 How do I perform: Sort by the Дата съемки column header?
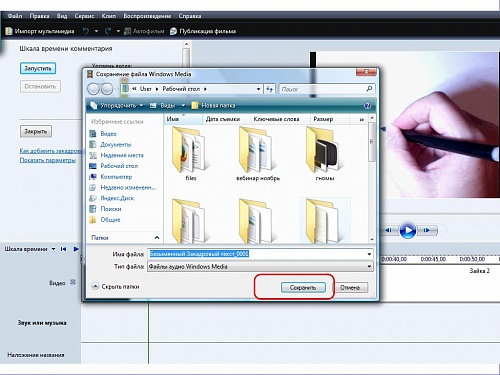tap(226, 119)
